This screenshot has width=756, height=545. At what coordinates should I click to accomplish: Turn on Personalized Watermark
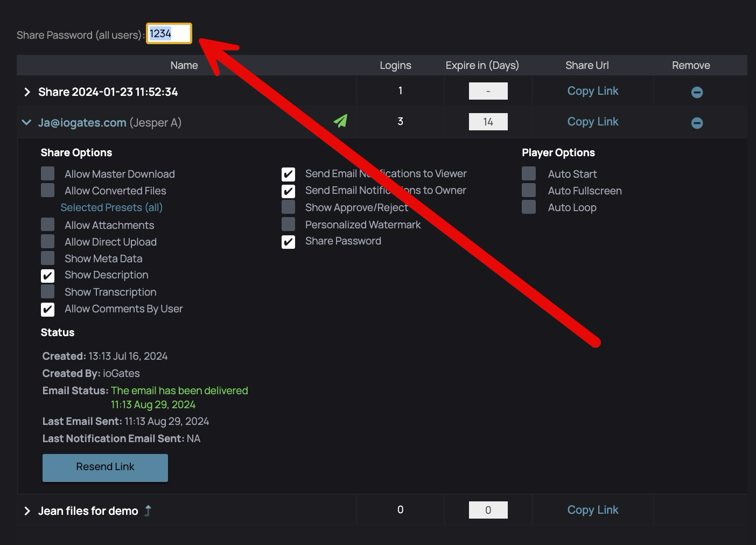(x=289, y=224)
